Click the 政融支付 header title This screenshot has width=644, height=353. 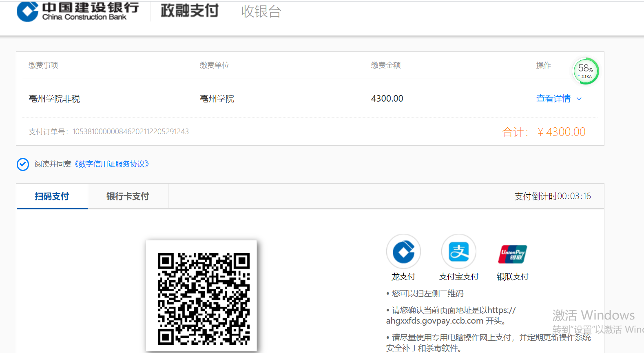[190, 11]
